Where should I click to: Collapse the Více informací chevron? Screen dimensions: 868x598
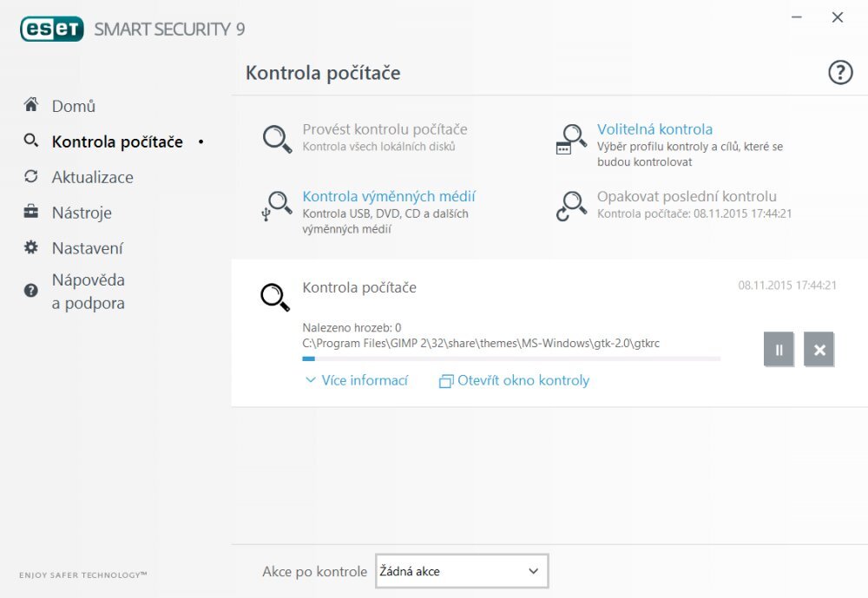point(310,380)
